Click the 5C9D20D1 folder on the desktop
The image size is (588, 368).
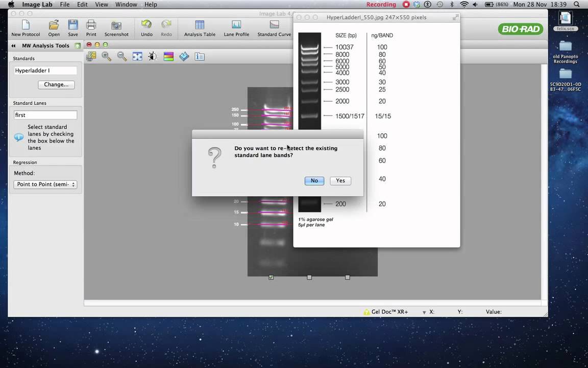point(566,80)
